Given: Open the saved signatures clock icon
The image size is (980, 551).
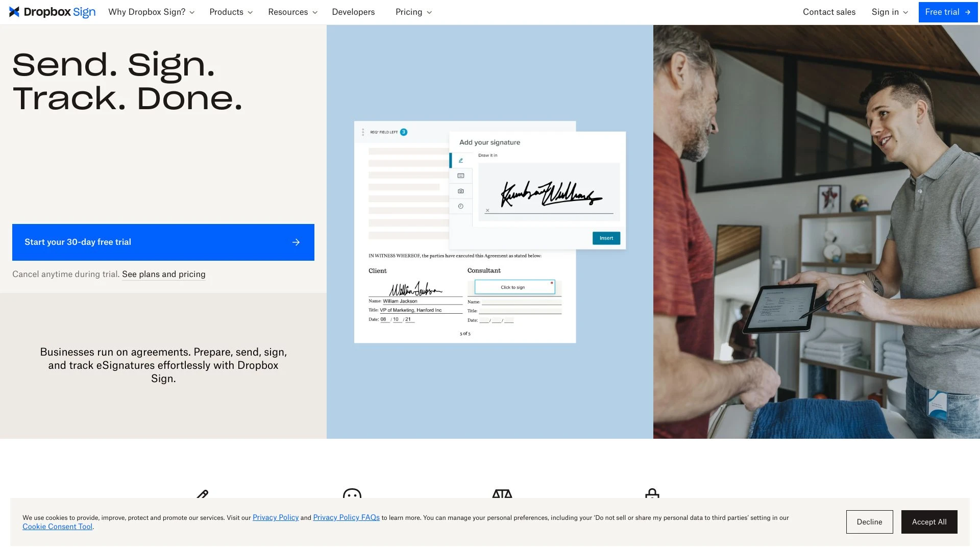Looking at the screenshot, I should [x=460, y=206].
